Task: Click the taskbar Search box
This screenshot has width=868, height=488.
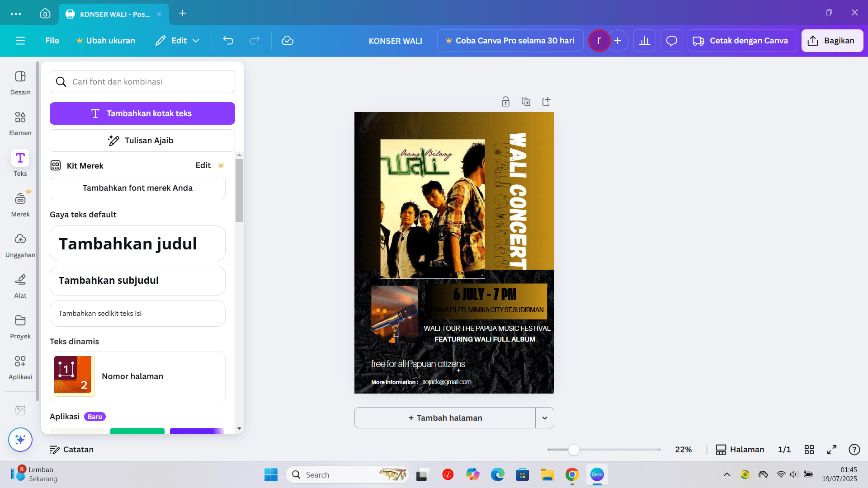Action: [x=347, y=474]
